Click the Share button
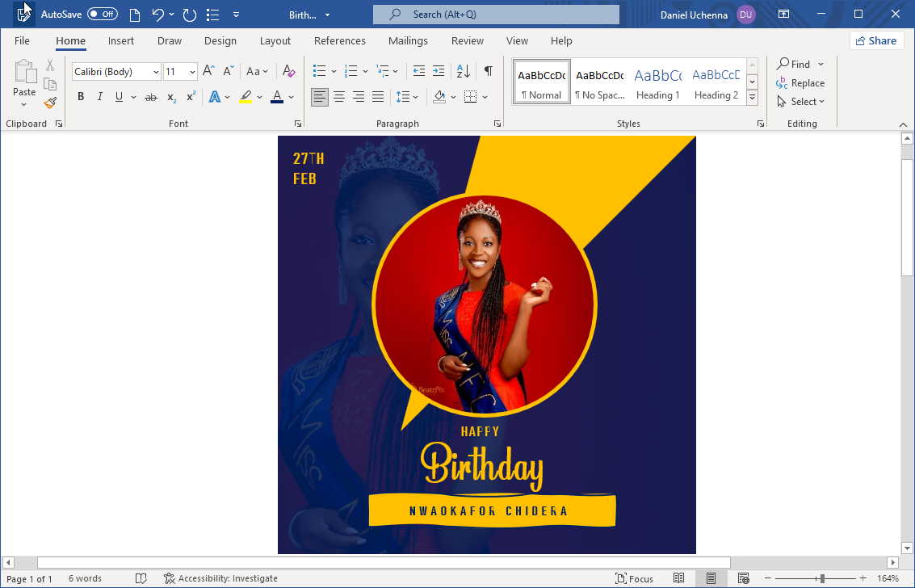The image size is (915, 588). coord(876,40)
